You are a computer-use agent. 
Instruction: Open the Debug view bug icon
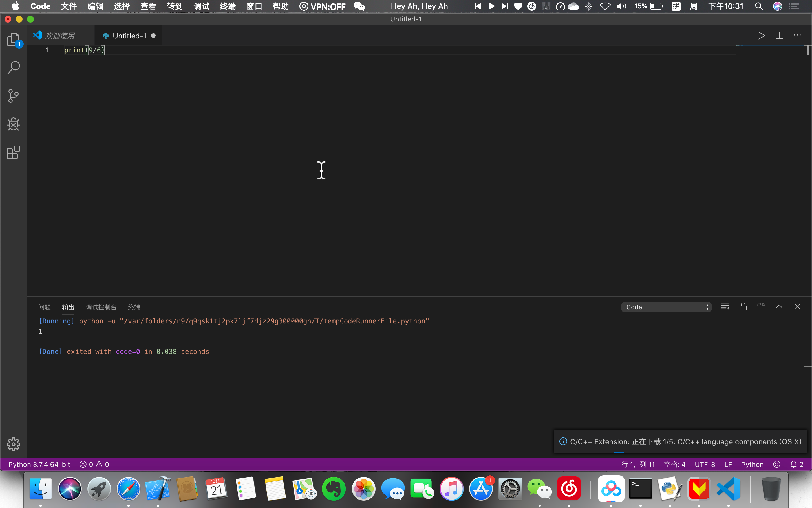[x=14, y=124]
